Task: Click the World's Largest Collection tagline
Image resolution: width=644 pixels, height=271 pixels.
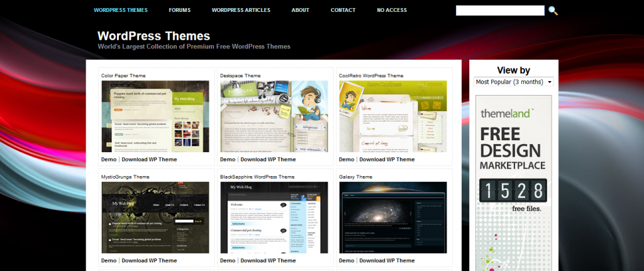Action: pyautogui.click(x=194, y=47)
